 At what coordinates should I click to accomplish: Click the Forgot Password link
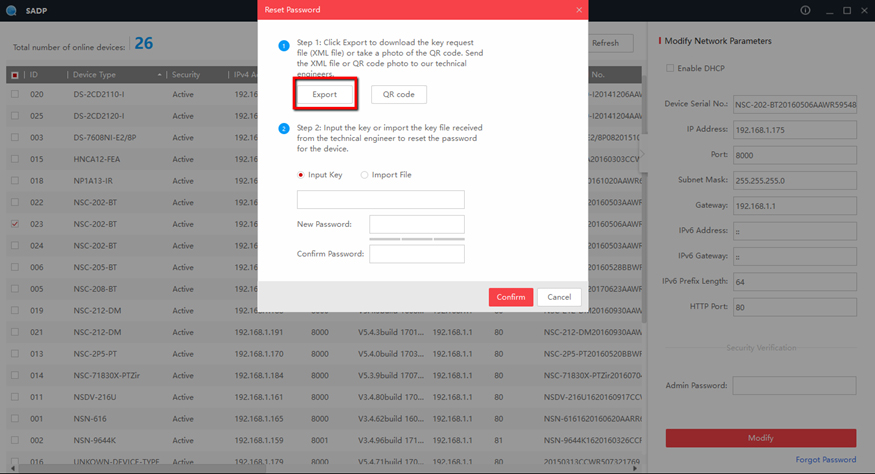click(x=825, y=460)
